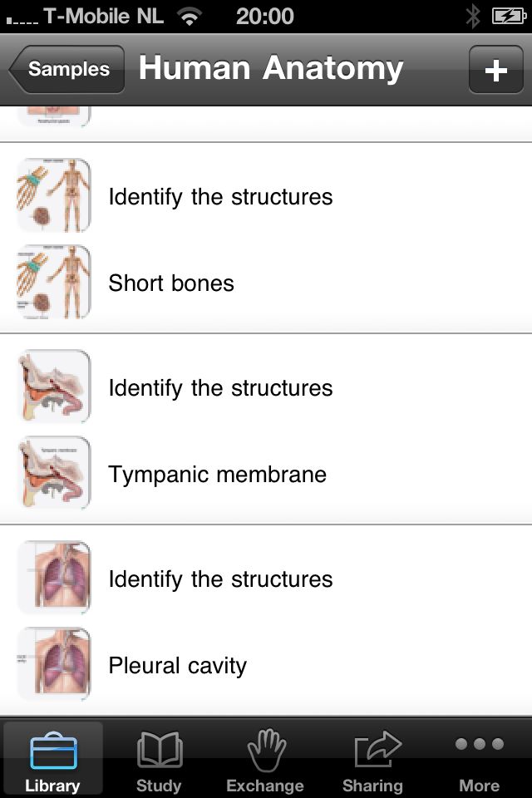This screenshot has height=798, width=532.
Task: Show the More options tab
Action: click(x=479, y=759)
